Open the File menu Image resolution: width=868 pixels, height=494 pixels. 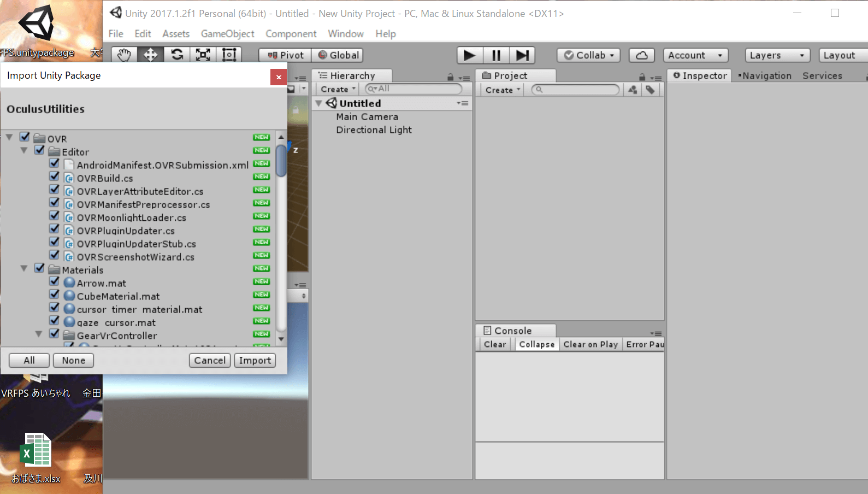tap(116, 34)
